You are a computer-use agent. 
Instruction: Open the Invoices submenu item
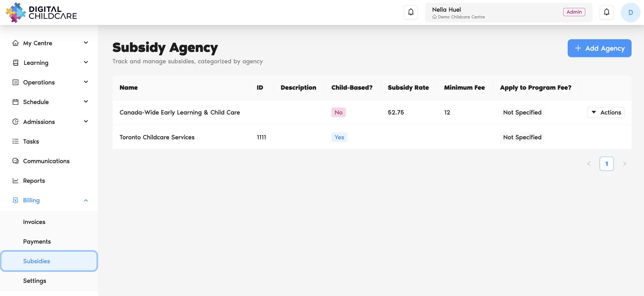click(x=34, y=222)
